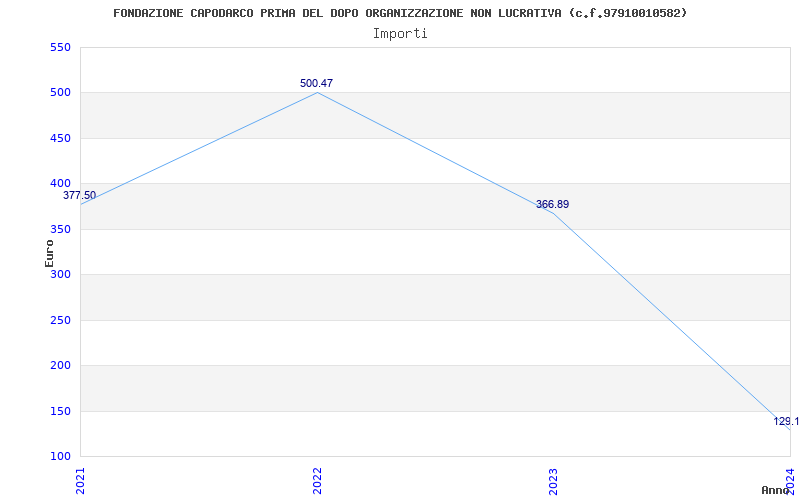Click the 350 y-axis tick

pos(60,229)
